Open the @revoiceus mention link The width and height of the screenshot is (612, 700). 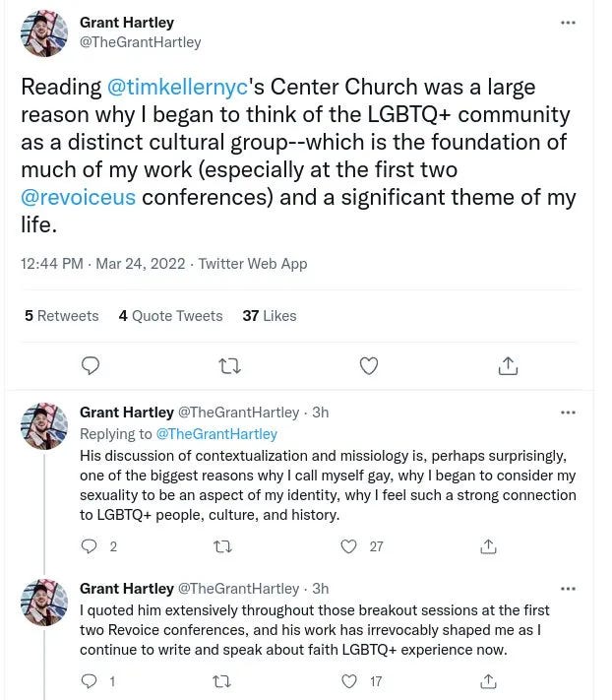point(78,197)
